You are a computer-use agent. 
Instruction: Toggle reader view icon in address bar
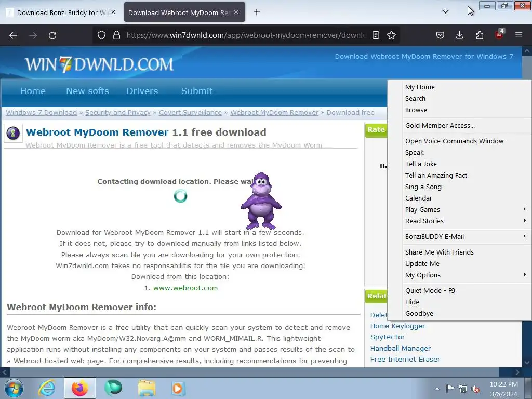pyautogui.click(x=376, y=35)
